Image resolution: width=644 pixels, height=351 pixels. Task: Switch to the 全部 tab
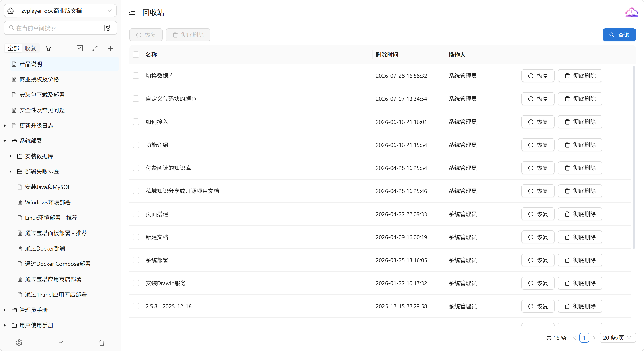pos(13,48)
